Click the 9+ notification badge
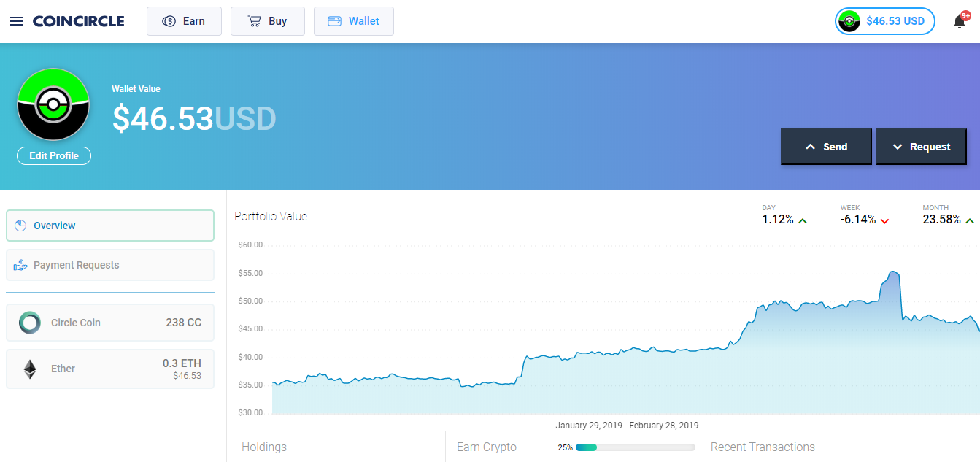This screenshot has width=980, height=462. tap(965, 15)
